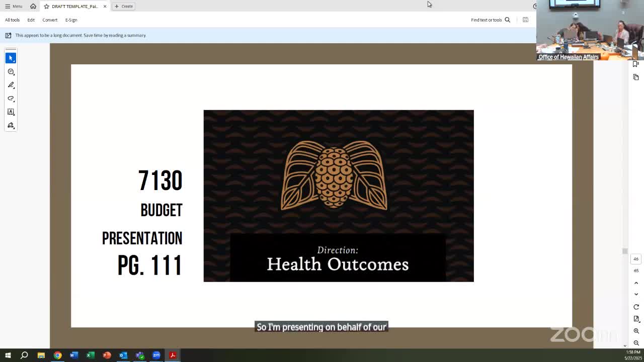Zoom in with the plus magnifier

(x=636, y=331)
